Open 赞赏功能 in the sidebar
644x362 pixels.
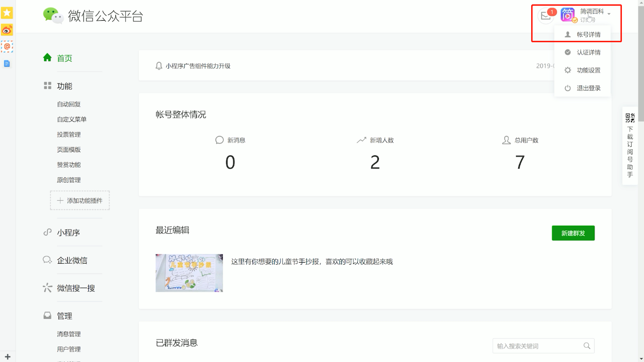click(69, 165)
